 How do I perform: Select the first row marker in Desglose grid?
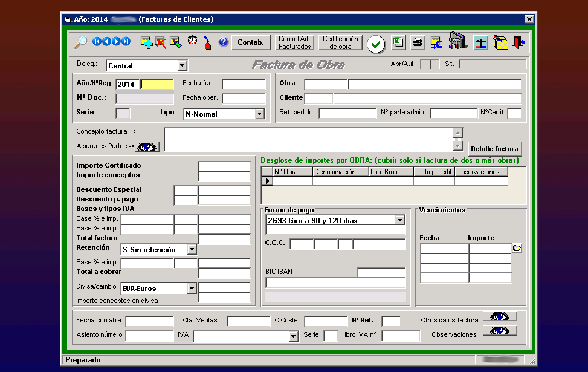click(267, 181)
